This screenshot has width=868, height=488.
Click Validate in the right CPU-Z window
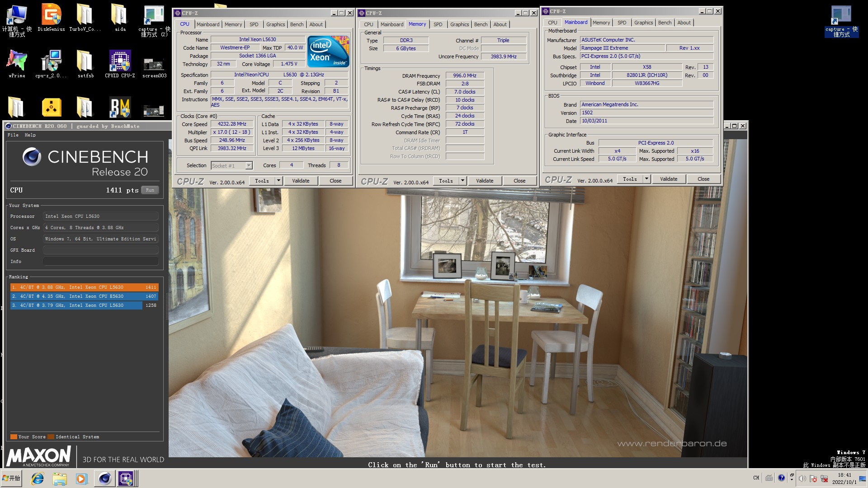click(x=669, y=179)
